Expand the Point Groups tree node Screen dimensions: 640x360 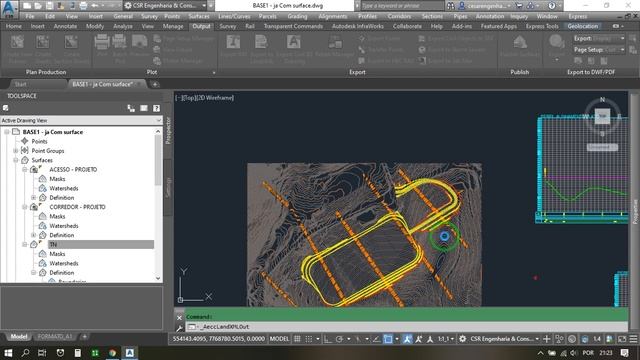pyautogui.click(x=16, y=151)
